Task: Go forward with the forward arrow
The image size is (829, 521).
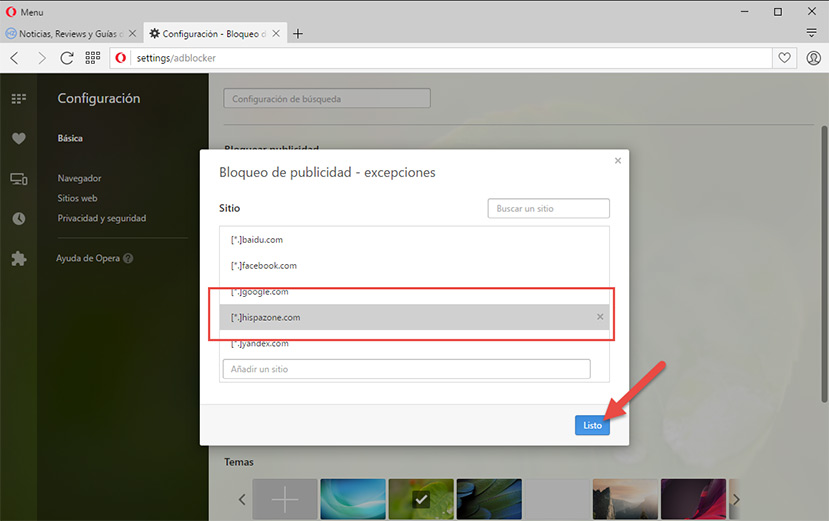Action: (x=41, y=58)
